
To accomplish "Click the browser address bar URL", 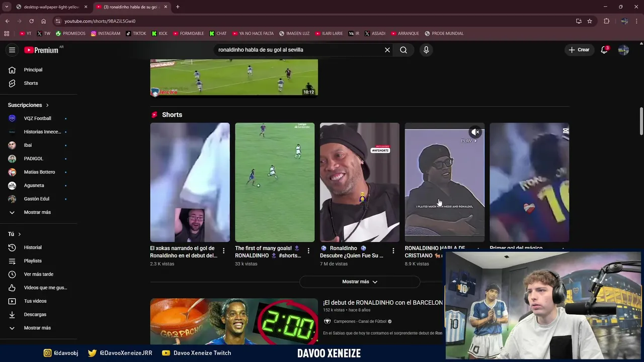I will 100,21.
